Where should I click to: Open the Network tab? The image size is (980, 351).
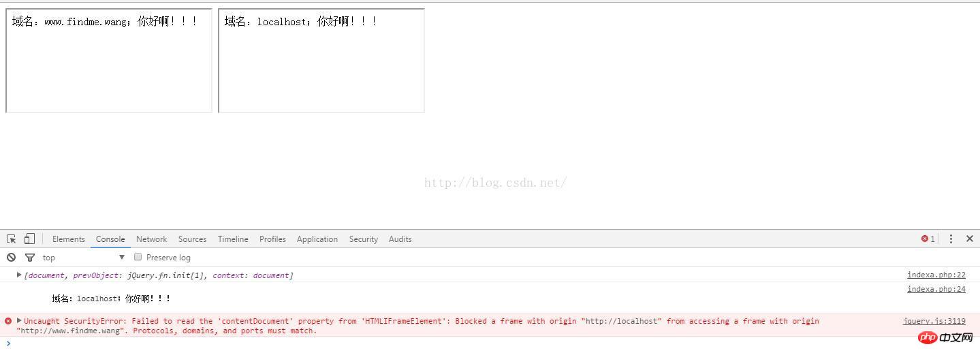(x=151, y=239)
